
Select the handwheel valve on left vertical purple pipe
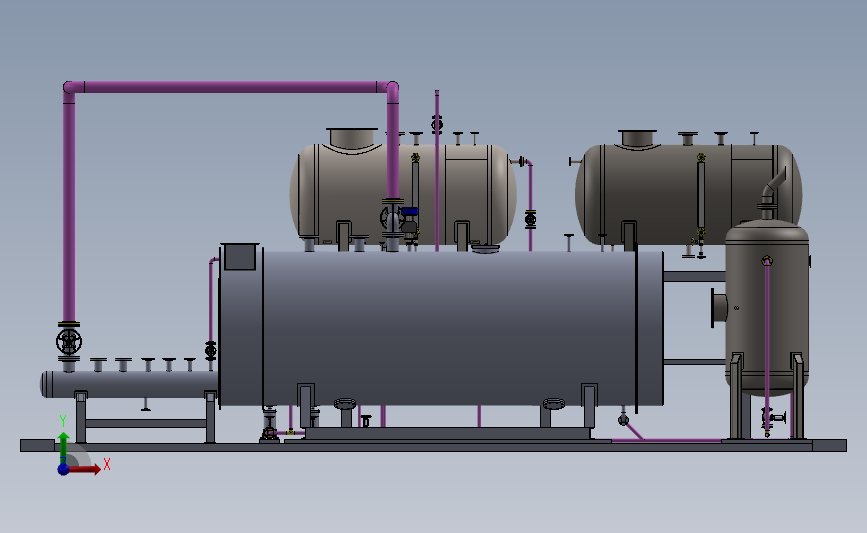pos(69,342)
